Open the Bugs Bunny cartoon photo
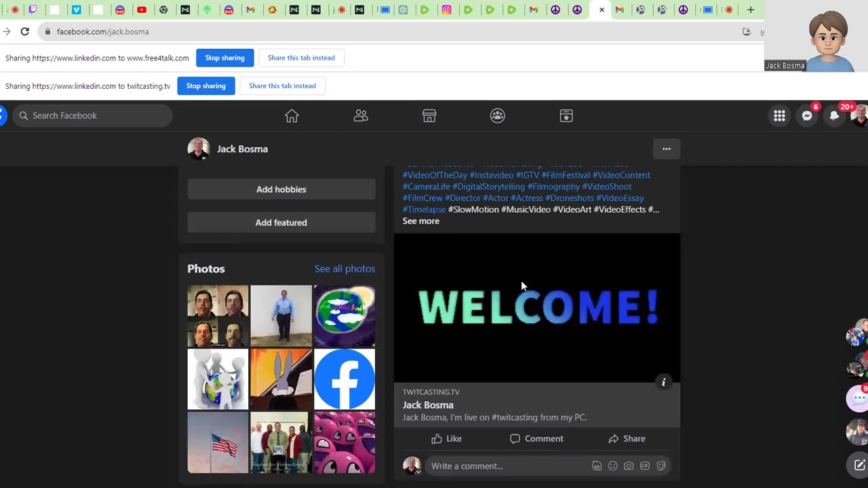 (x=281, y=380)
